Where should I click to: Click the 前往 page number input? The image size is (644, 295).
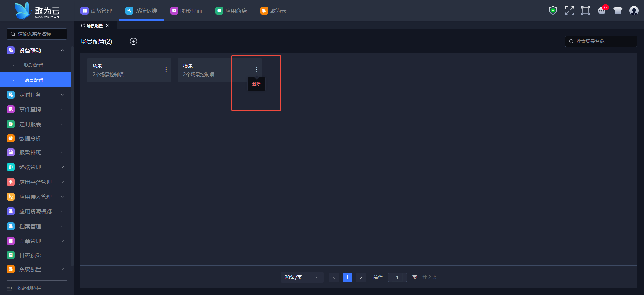397,277
